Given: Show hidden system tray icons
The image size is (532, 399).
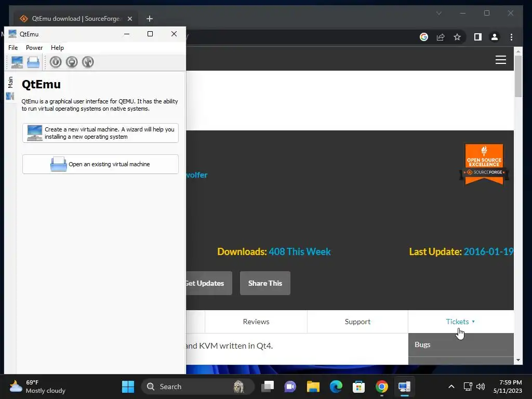Looking at the screenshot, I should coord(451,387).
